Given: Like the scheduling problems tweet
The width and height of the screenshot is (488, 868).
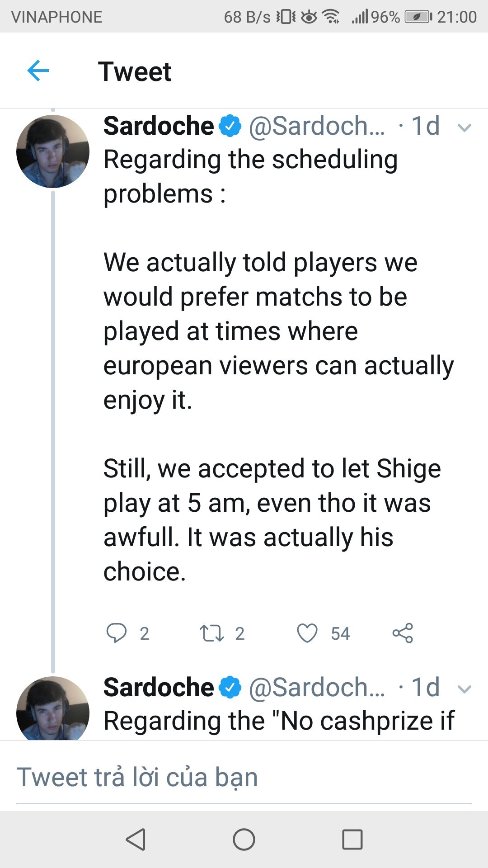Looking at the screenshot, I should click(x=307, y=633).
